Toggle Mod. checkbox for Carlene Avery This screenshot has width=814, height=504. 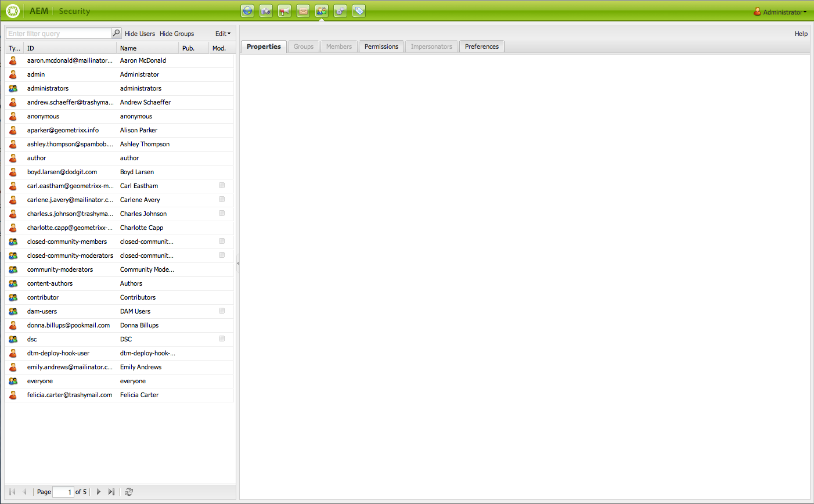[222, 199]
